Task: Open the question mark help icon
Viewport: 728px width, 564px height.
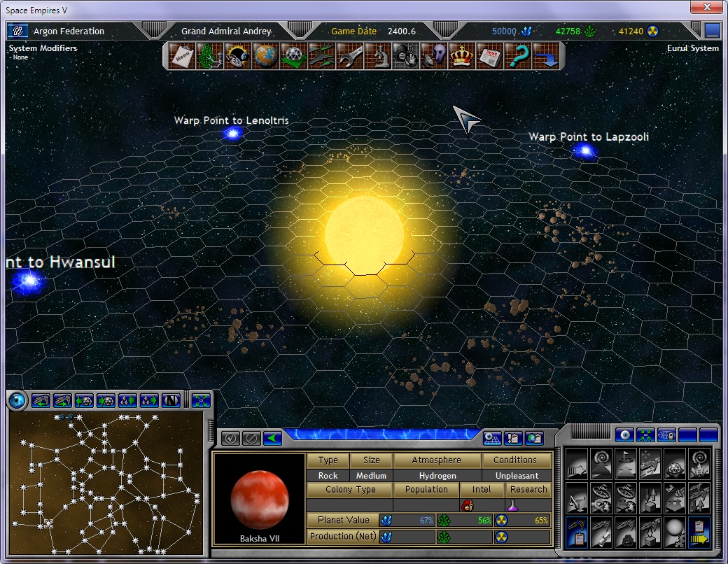Action: [x=518, y=56]
